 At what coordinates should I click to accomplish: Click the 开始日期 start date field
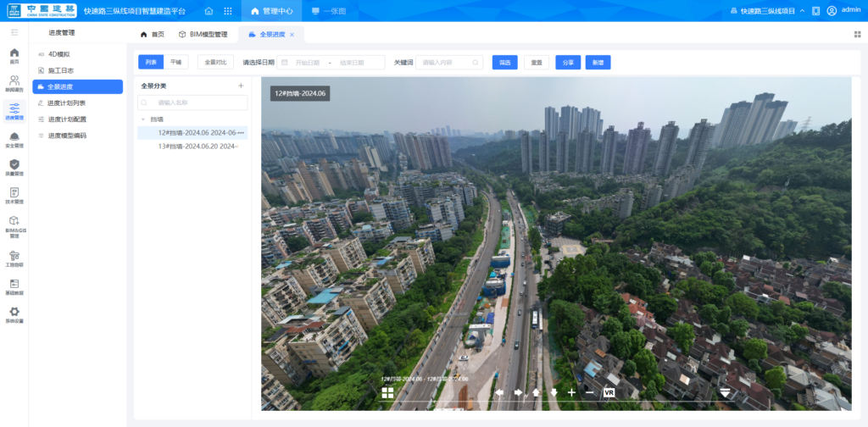308,63
